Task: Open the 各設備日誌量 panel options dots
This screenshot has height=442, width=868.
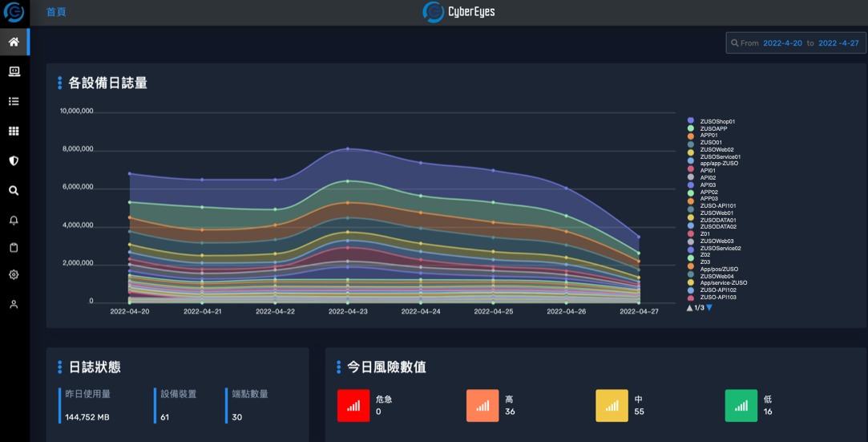Action: click(x=59, y=83)
